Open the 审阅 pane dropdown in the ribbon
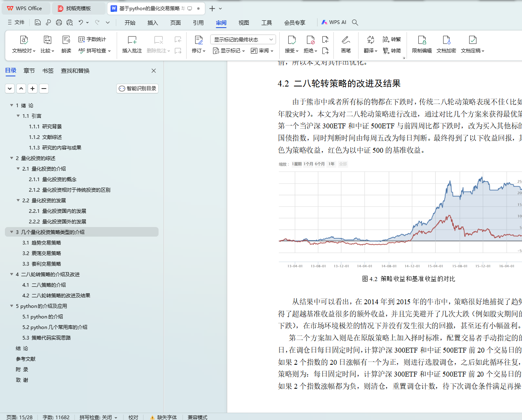This screenshot has height=420, width=522. pos(262,51)
